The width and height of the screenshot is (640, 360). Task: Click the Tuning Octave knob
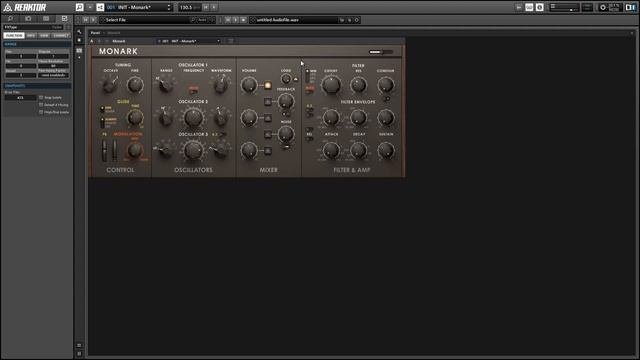(109, 85)
